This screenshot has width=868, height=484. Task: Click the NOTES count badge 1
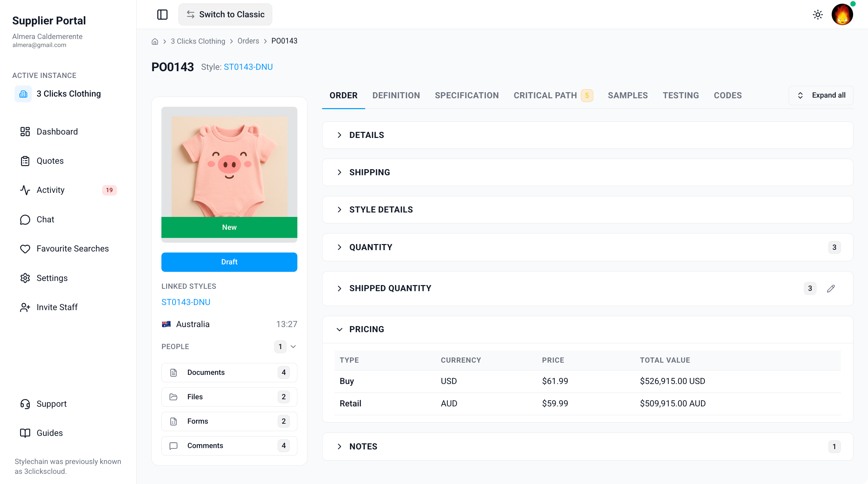click(x=834, y=447)
